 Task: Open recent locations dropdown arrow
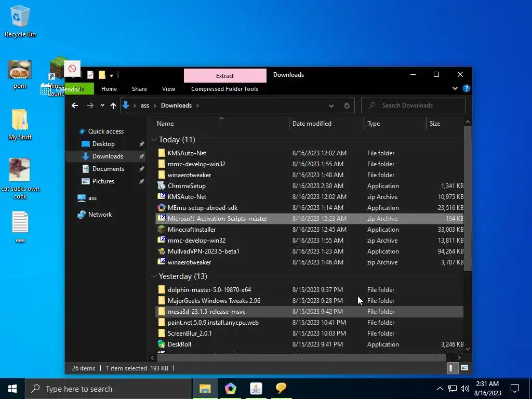tap(102, 105)
